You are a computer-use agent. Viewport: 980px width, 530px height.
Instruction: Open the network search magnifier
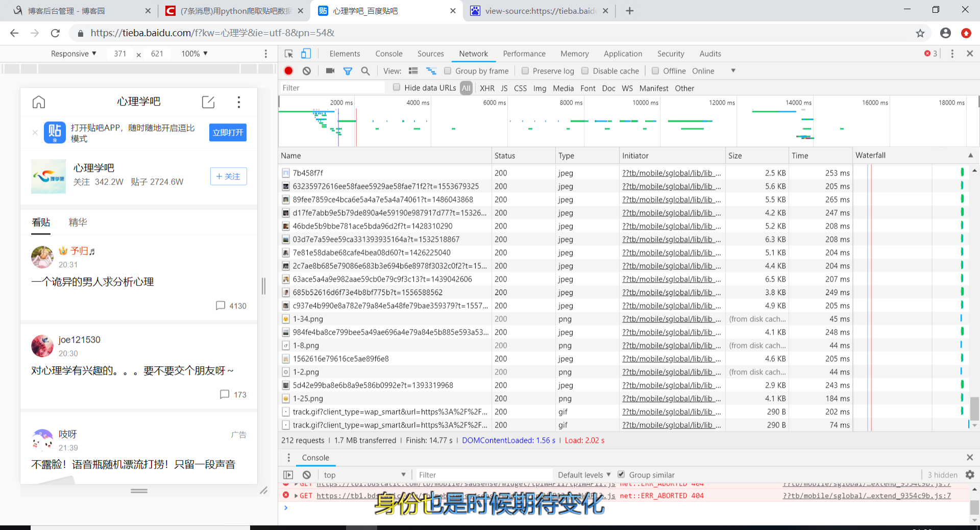click(x=365, y=71)
